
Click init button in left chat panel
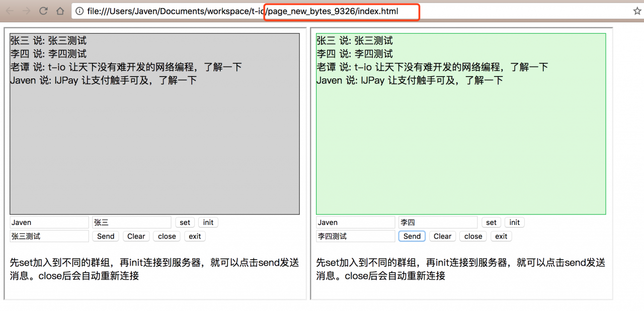tap(208, 222)
